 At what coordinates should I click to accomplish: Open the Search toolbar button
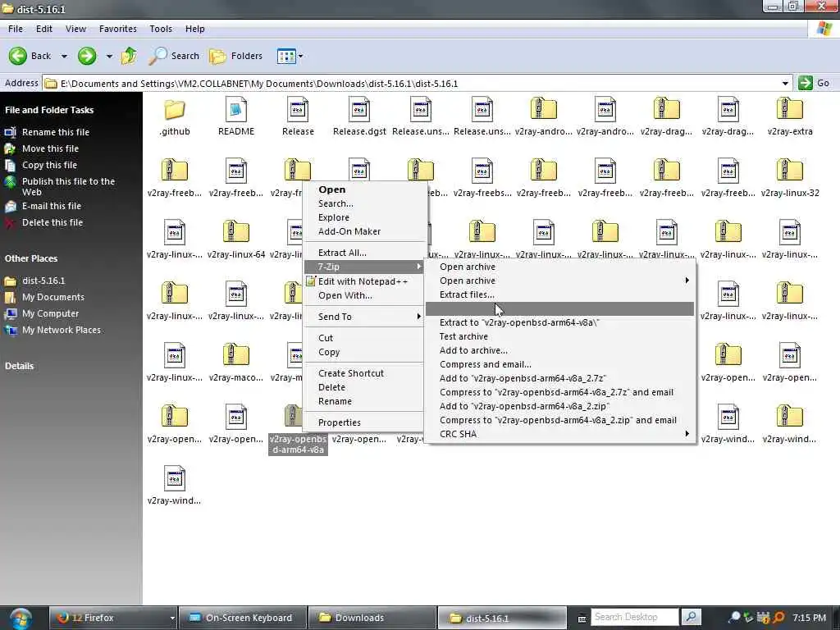(x=174, y=56)
